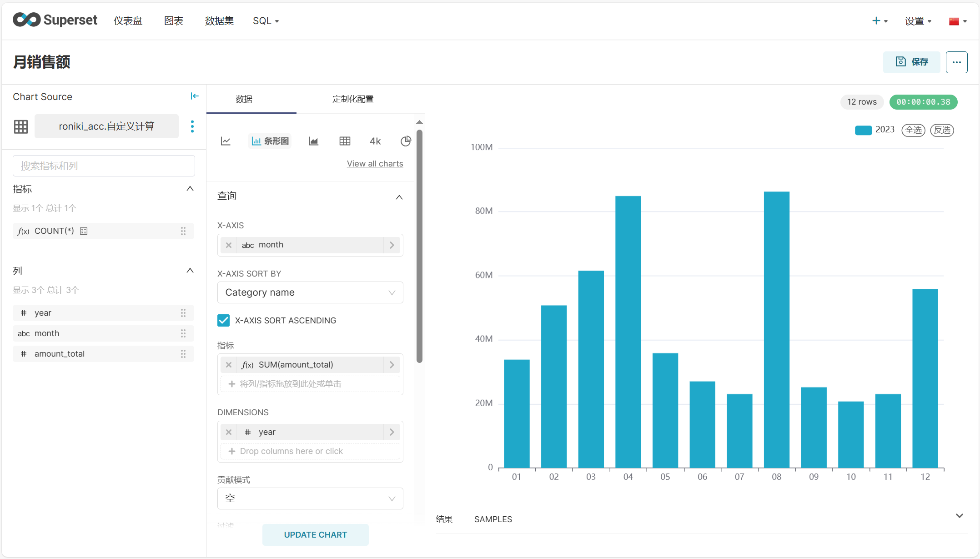Click the certified icon next to COUNT(*)
The width and height of the screenshot is (980, 559).
pos(84,231)
